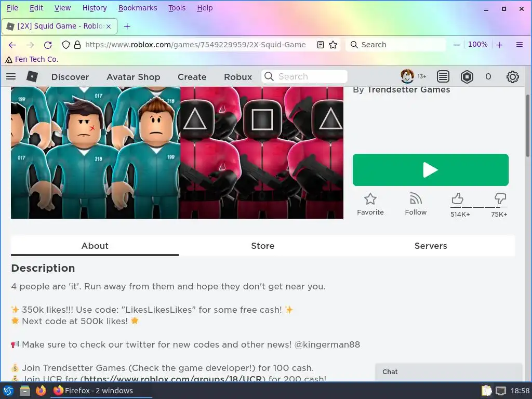The image size is (532, 399).
Task: Close the Squid Game tab
Action: 109,26
